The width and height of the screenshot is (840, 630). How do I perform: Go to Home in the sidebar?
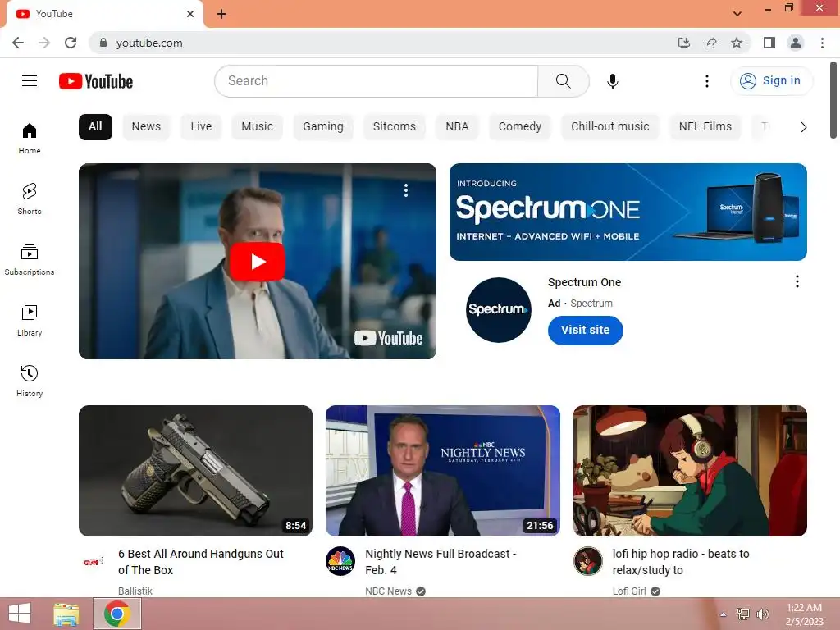click(x=30, y=139)
